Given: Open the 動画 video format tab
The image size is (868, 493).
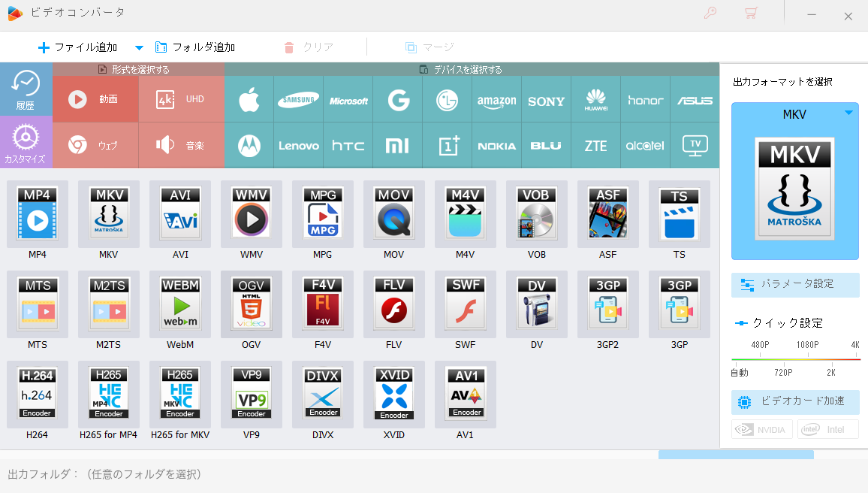Looking at the screenshot, I should pos(96,99).
